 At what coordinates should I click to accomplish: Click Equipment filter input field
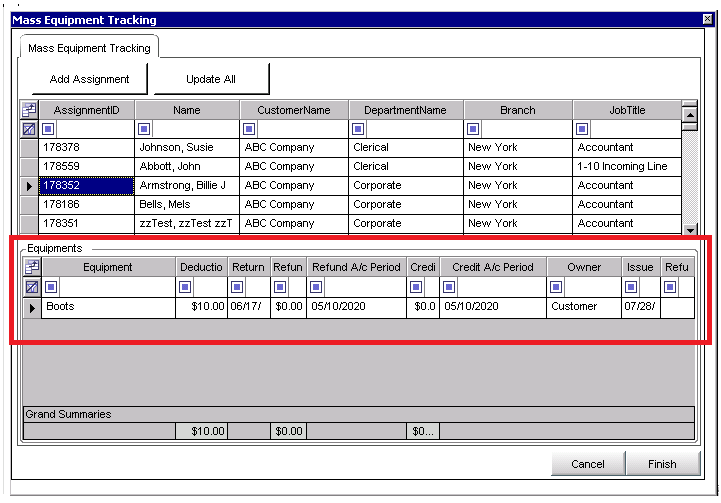(x=117, y=287)
